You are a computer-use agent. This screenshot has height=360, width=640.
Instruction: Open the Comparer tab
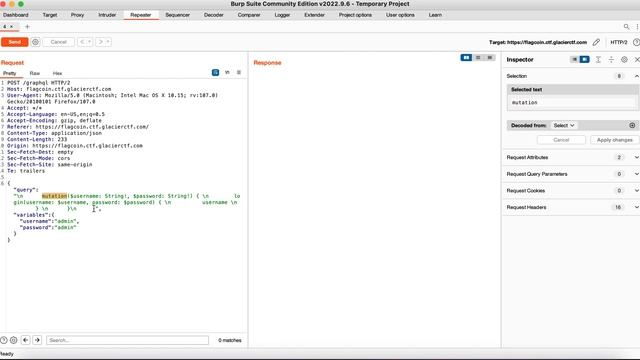pyautogui.click(x=249, y=15)
